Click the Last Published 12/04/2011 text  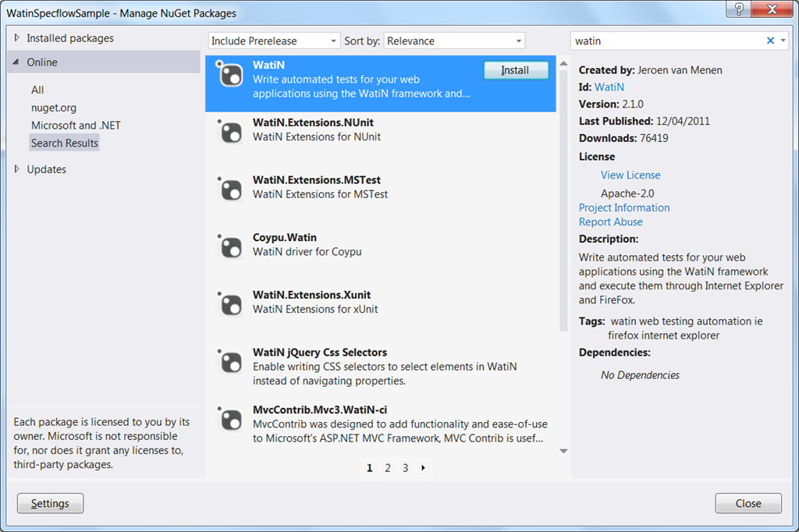pyautogui.click(x=644, y=121)
